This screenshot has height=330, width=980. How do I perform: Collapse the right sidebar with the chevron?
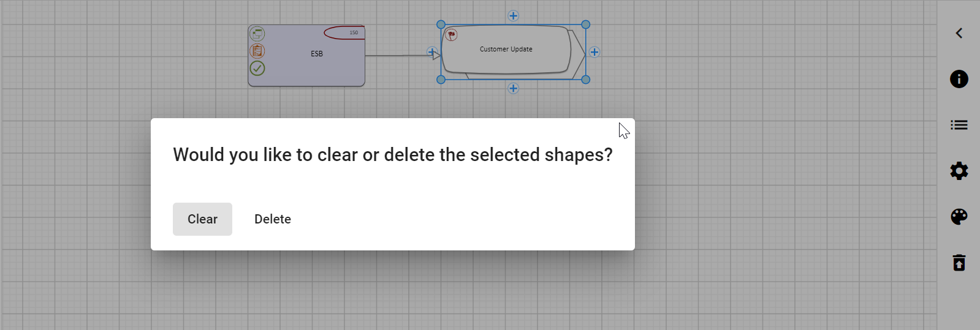(x=959, y=33)
